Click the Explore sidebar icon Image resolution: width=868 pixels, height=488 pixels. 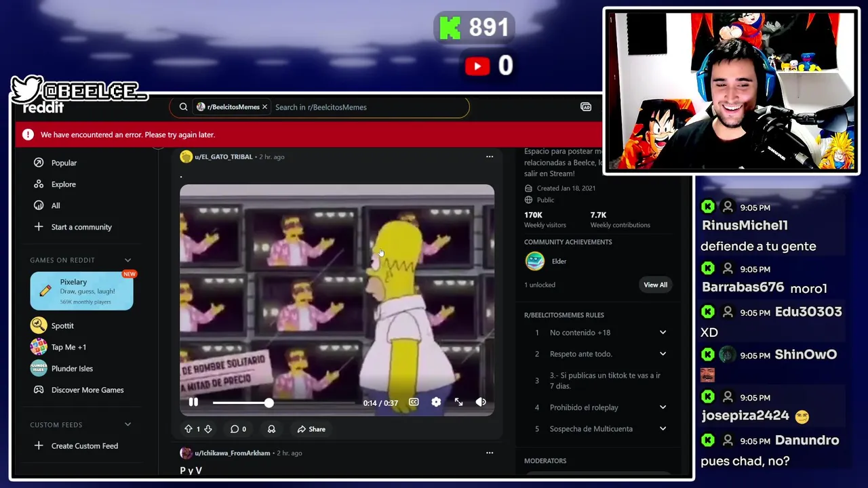click(x=39, y=184)
